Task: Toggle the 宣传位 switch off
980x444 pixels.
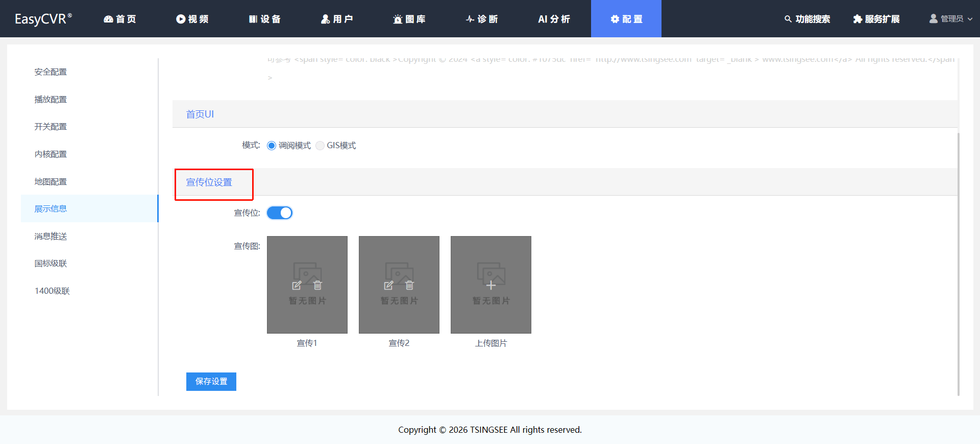Action: pos(280,213)
